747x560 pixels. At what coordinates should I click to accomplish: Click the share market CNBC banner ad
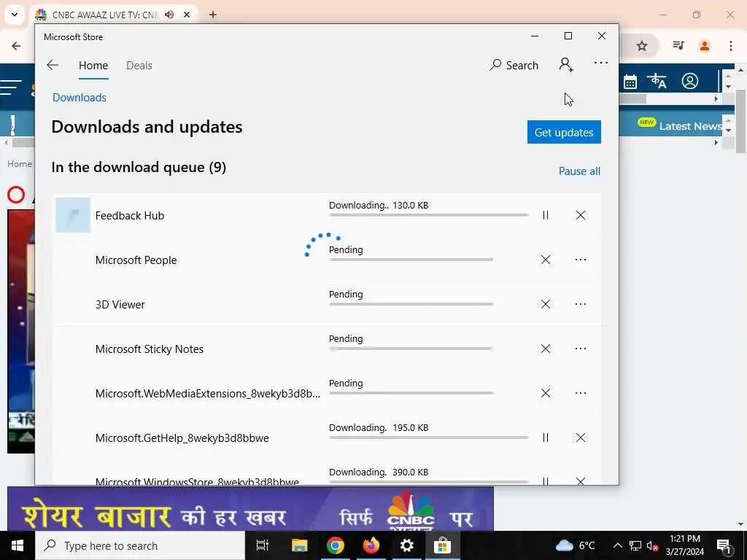tap(250, 508)
